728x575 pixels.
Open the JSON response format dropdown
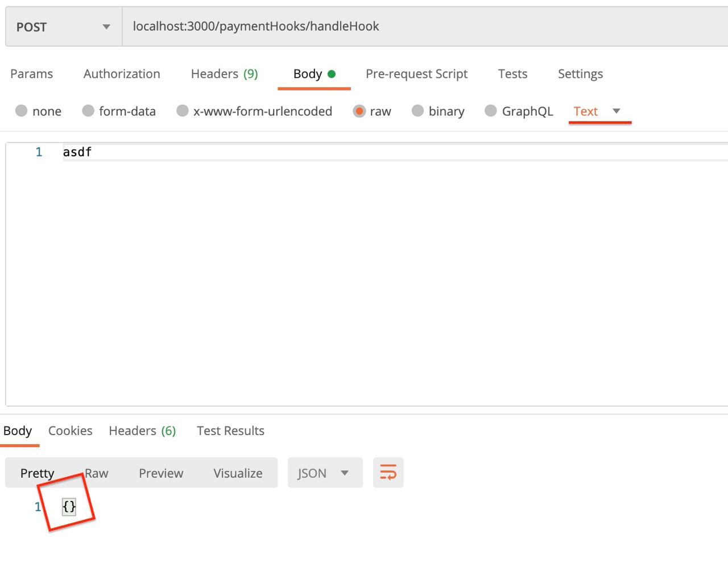(325, 473)
